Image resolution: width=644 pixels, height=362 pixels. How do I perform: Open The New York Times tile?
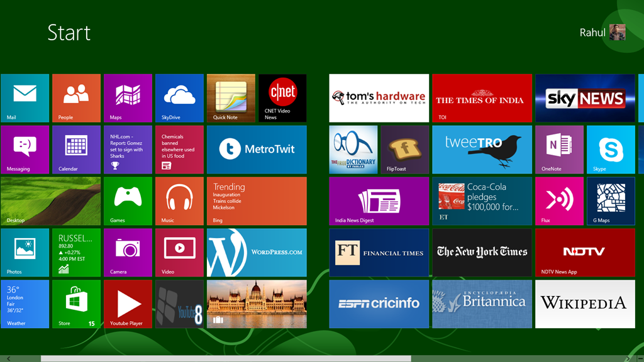pos(482,253)
